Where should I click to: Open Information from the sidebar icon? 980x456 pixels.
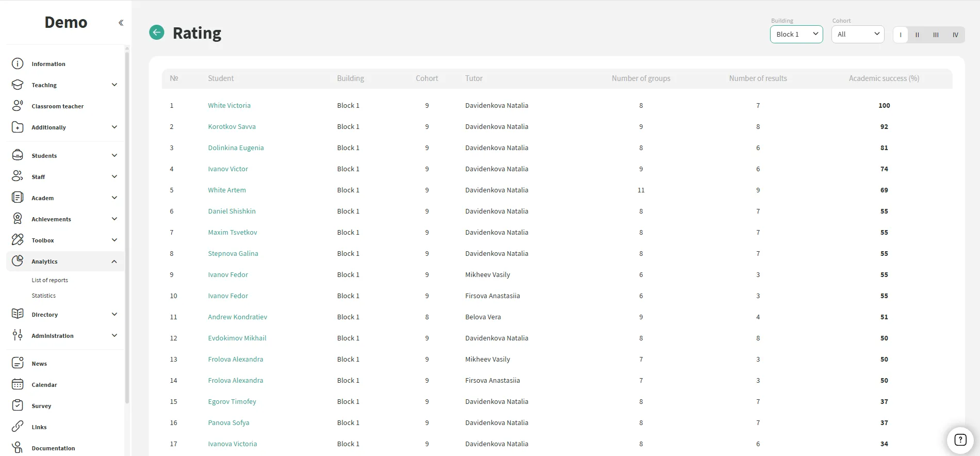tap(18, 64)
